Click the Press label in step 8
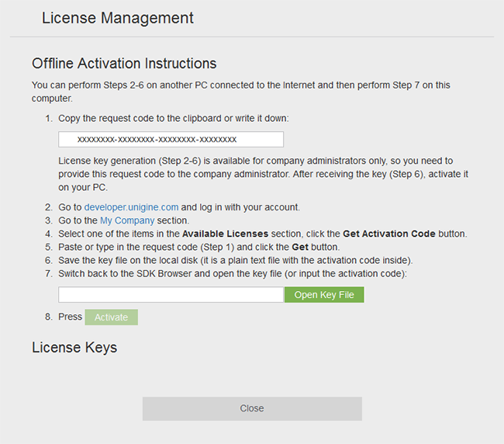This screenshot has height=444, width=504. point(70,317)
